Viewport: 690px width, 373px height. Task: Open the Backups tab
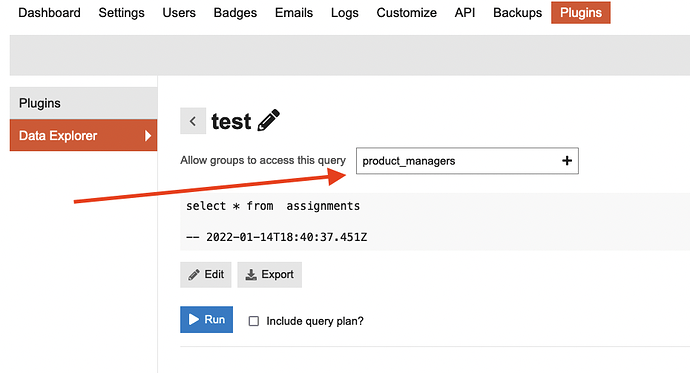(518, 13)
